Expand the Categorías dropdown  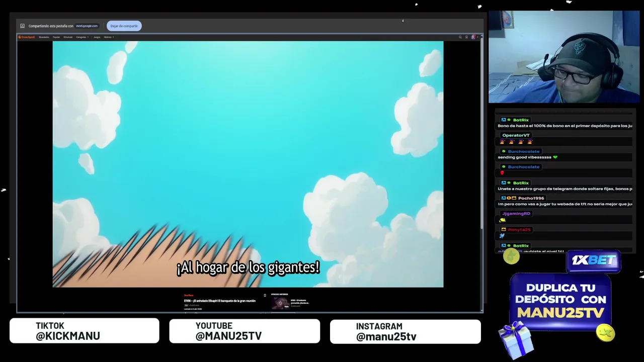point(82,37)
